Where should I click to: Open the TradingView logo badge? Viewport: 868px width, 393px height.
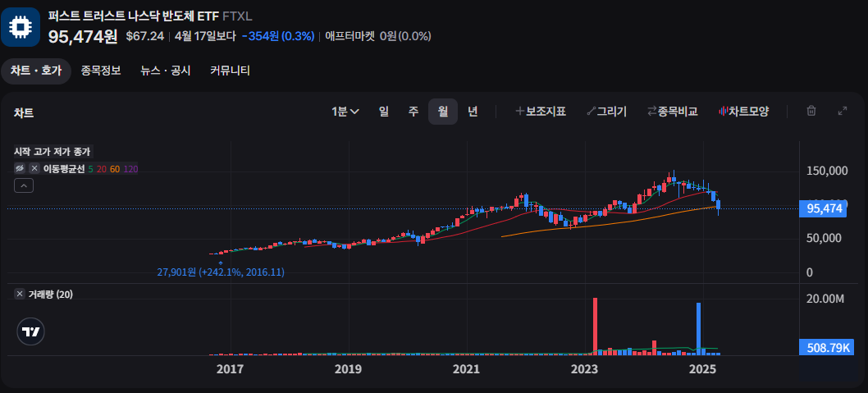pyautogui.click(x=31, y=331)
